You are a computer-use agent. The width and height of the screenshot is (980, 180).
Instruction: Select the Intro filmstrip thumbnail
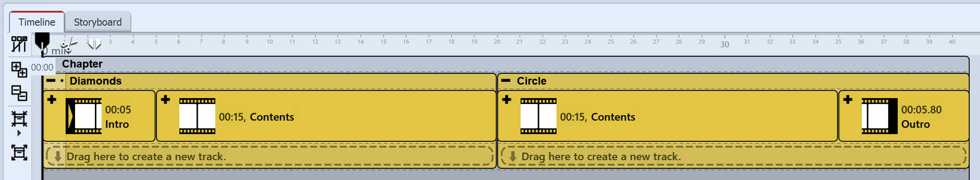[84, 116]
